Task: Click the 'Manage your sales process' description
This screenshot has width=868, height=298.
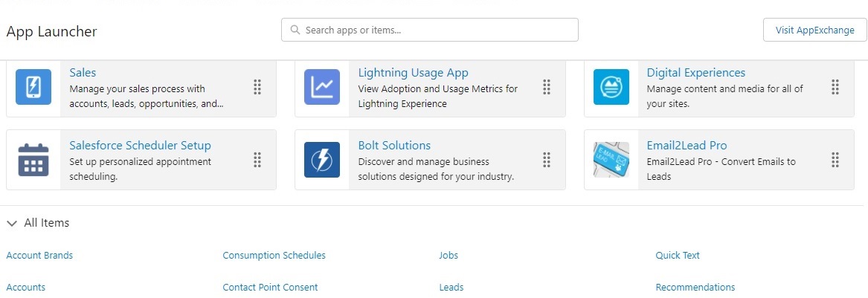Action: click(146, 96)
